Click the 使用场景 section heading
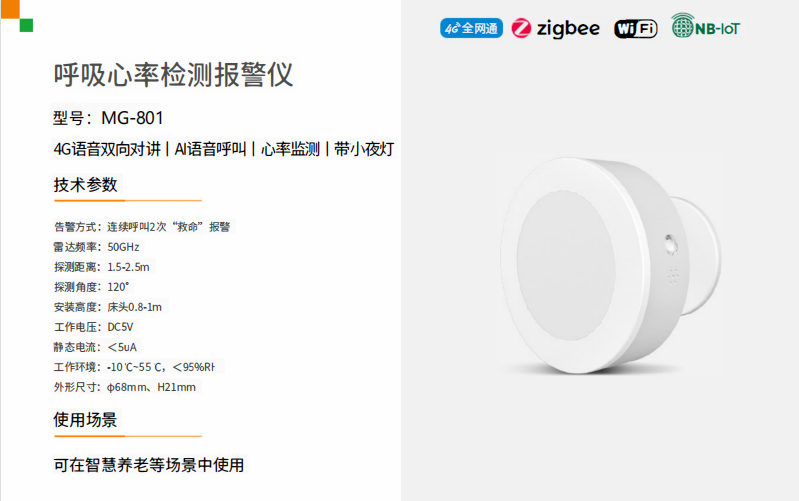Viewport: 799px width, 501px height. (x=85, y=420)
